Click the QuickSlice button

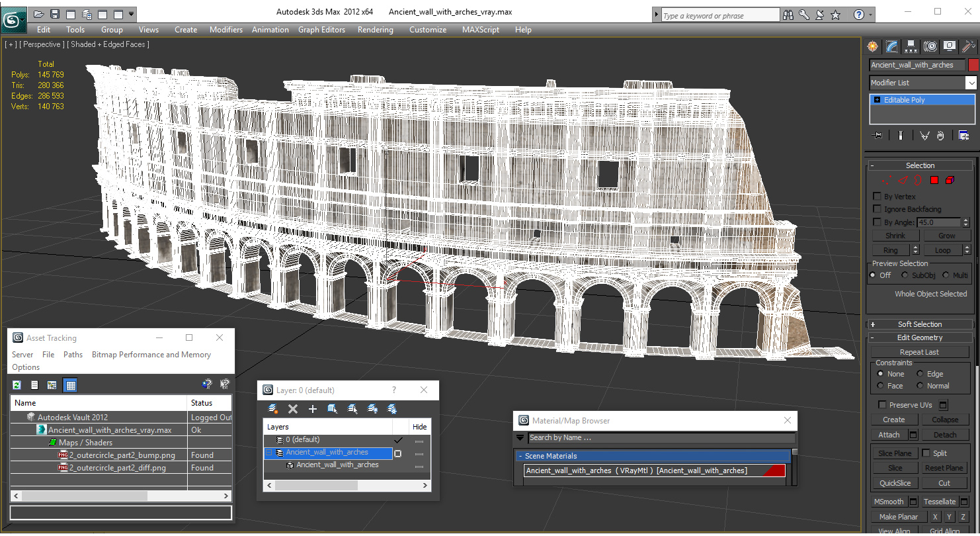click(x=895, y=483)
